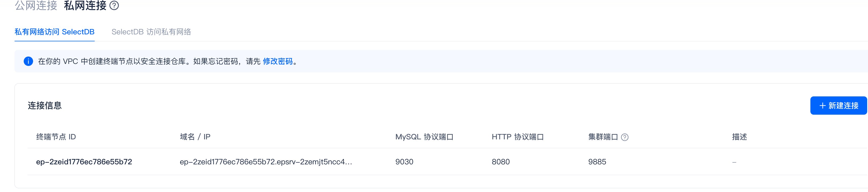The image size is (868, 192).
Task: Click the 连接信息 section title
Action: click(x=45, y=106)
